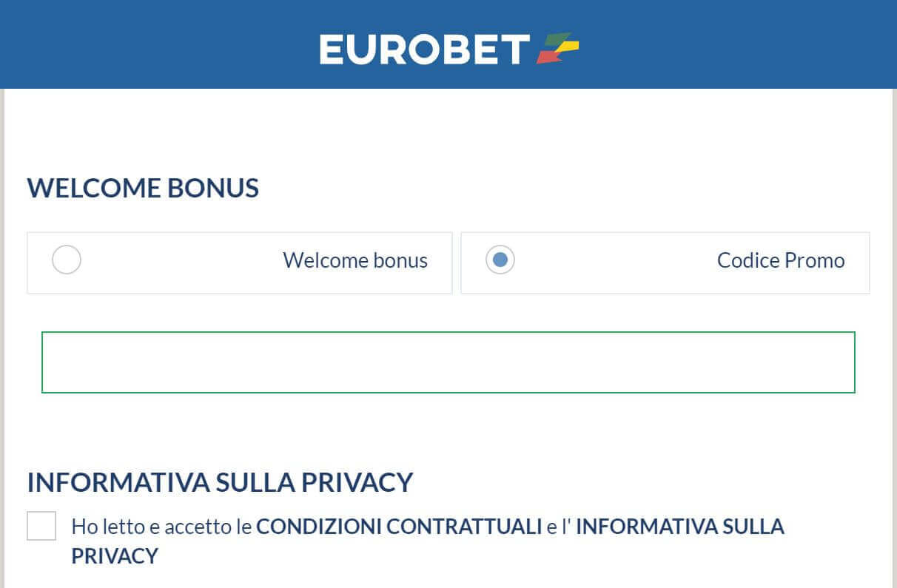Click the empty circle next to Welcome bonus

click(67, 260)
